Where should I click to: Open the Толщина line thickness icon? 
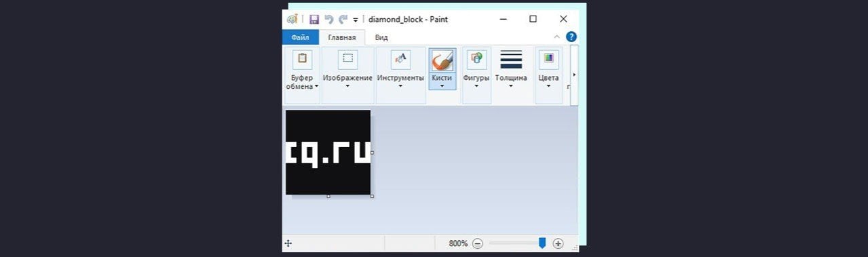point(511,59)
